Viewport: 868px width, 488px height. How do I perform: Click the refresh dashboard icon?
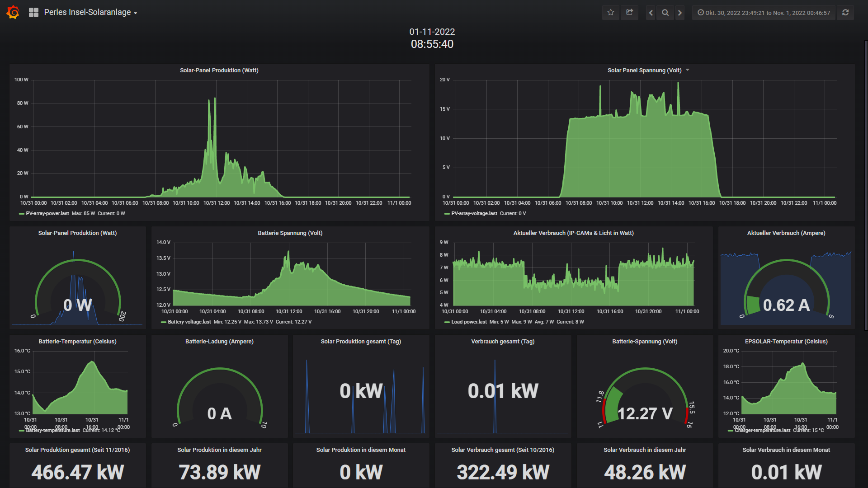click(x=845, y=13)
